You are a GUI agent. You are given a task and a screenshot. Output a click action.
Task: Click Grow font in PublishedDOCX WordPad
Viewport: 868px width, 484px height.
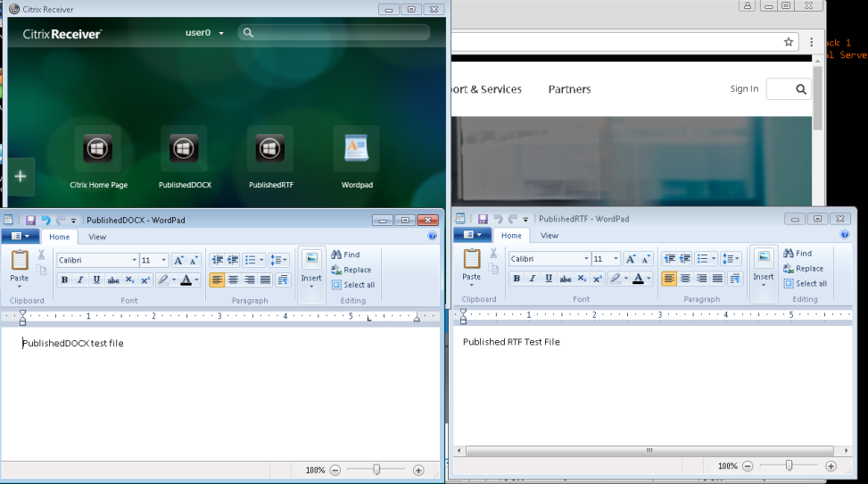tap(178, 260)
